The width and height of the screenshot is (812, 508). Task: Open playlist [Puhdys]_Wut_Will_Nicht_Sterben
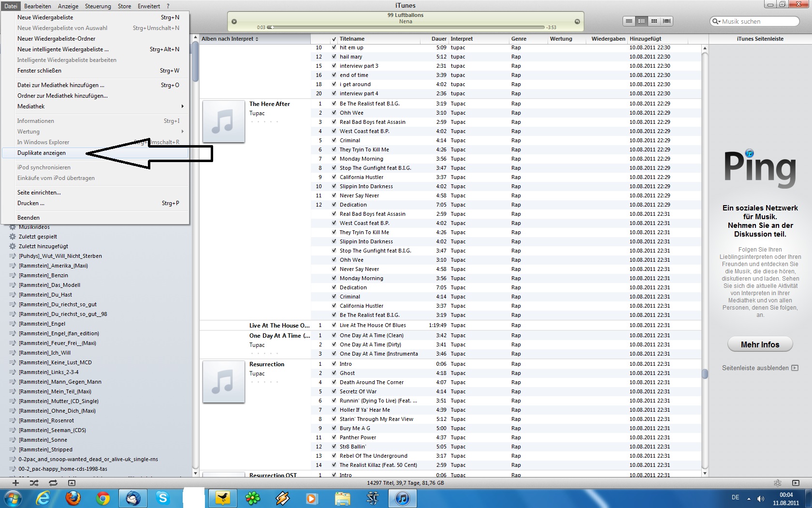tap(60, 256)
